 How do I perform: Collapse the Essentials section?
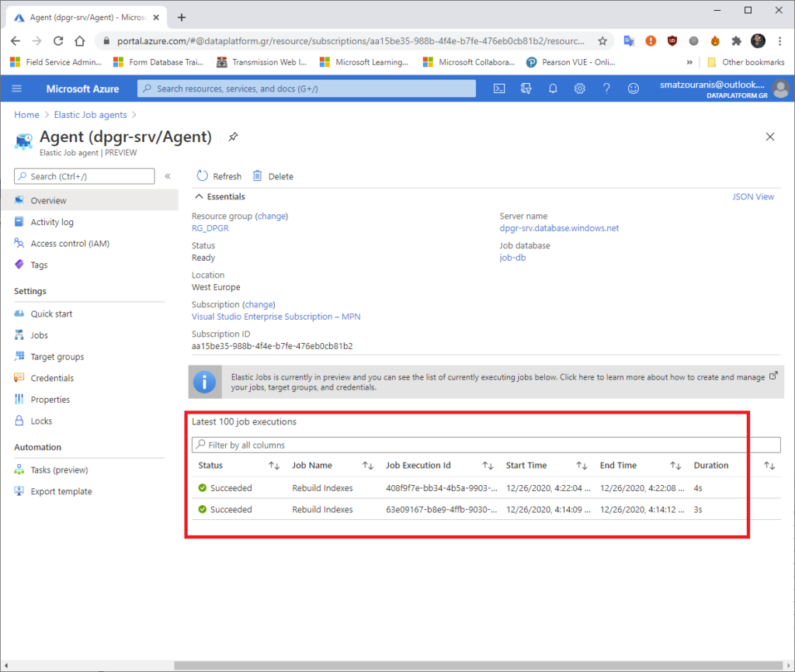pos(220,196)
